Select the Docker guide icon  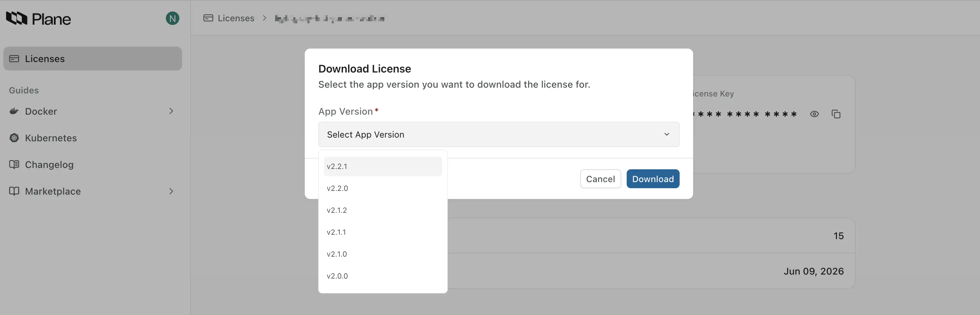point(14,111)
